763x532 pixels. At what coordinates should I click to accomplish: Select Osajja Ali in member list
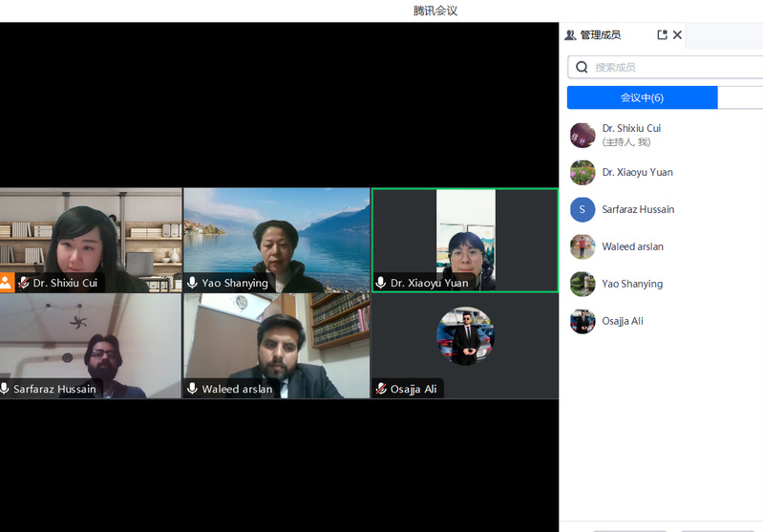tap(662, 321)
